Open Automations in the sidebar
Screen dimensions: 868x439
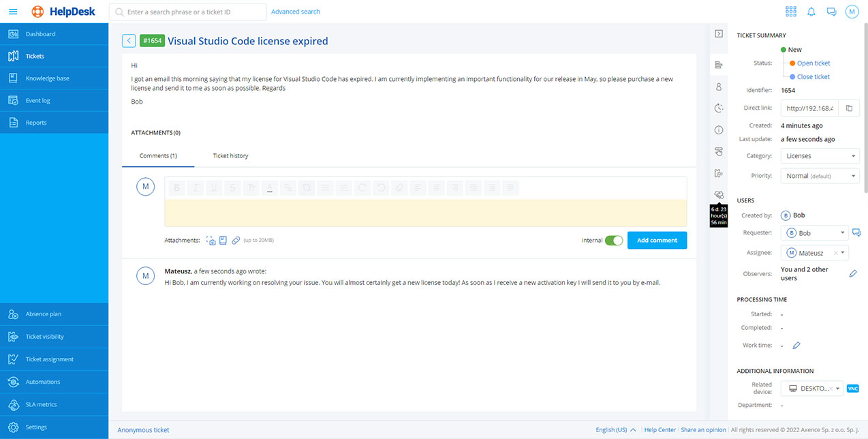tap(55, 382)
